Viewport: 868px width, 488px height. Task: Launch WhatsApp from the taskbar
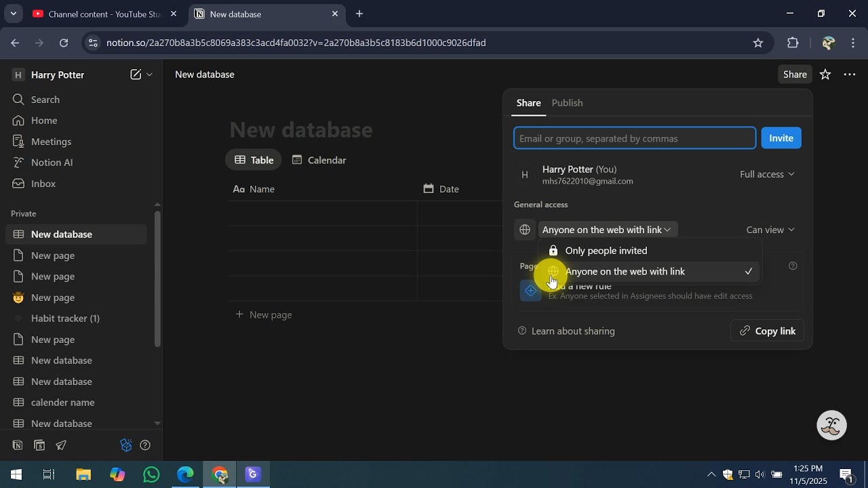[x=151, y=474]
